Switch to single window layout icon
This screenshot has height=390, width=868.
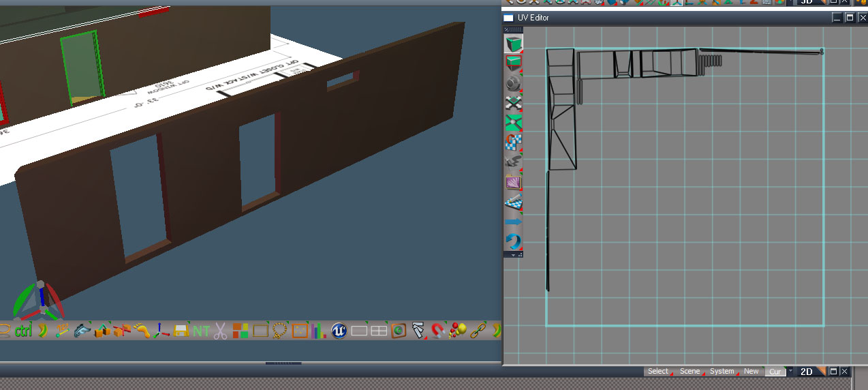(x=360, y=331)
